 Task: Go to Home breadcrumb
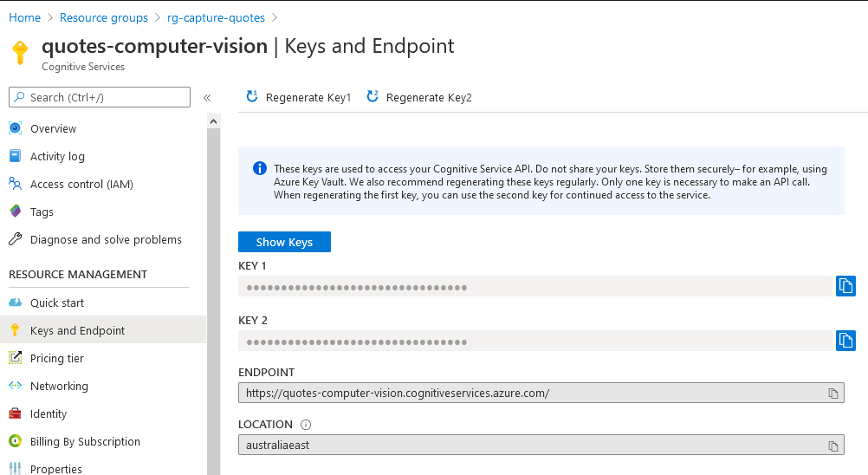coord(24,17)
